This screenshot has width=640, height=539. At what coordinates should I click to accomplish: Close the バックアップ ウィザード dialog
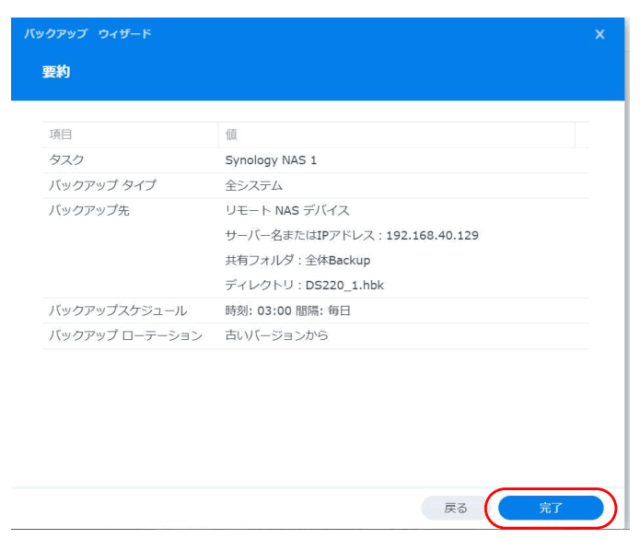click(x=600, y=35)
